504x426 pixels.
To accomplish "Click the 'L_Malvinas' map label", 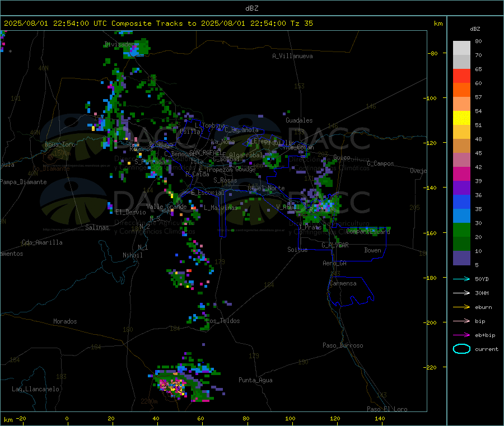I will coord(221,208).
